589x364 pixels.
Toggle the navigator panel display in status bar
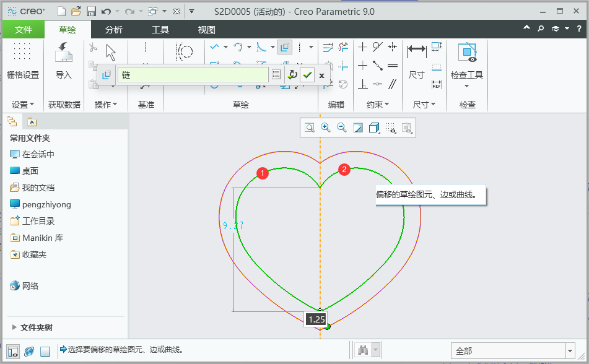[x=12, y=351]
